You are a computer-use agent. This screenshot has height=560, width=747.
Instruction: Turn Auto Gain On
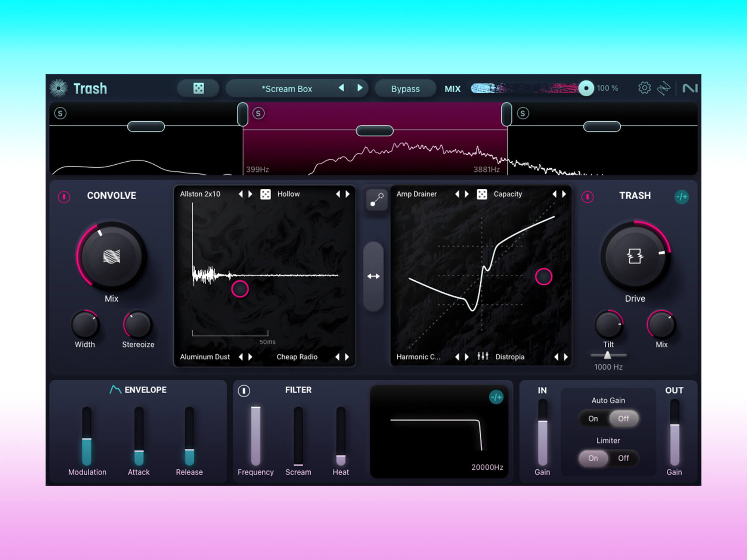[x=593, y=419]
